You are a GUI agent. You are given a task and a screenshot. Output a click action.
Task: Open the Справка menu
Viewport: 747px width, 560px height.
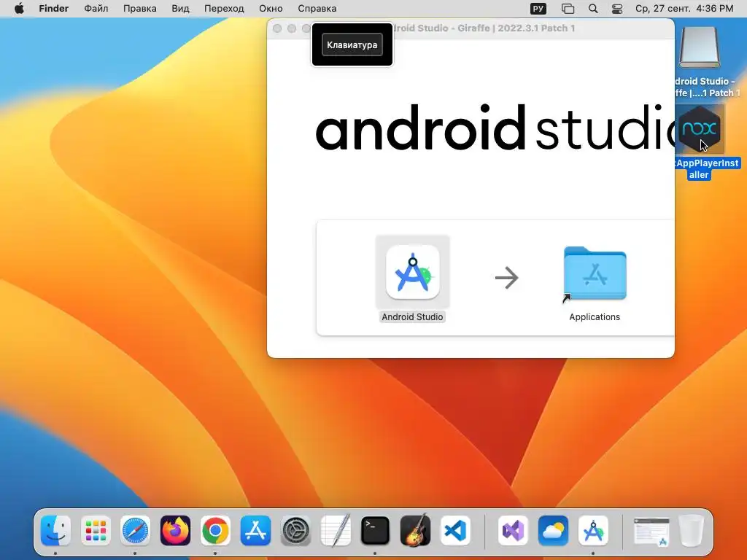[x=317, y=9]
